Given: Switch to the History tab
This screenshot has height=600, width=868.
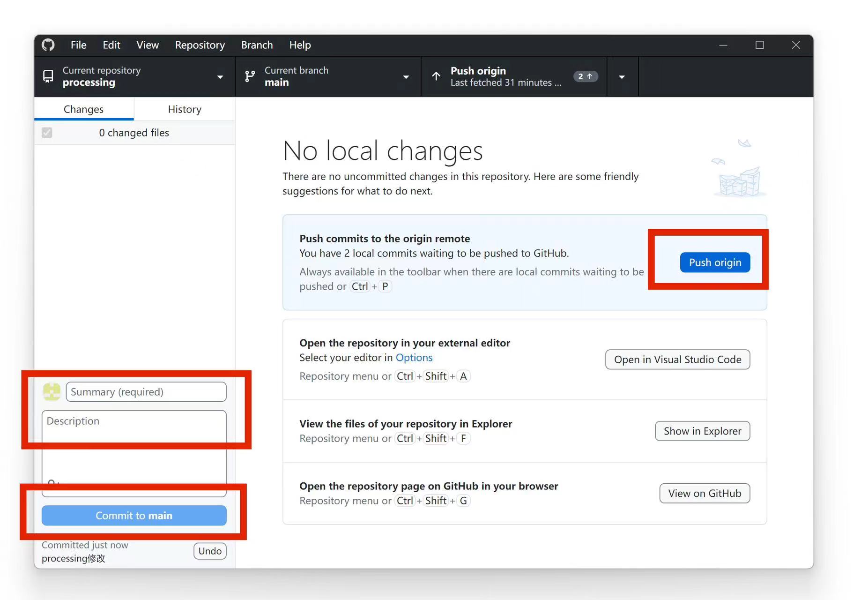Looking at the screenshot, I should (x=185, y=109).
